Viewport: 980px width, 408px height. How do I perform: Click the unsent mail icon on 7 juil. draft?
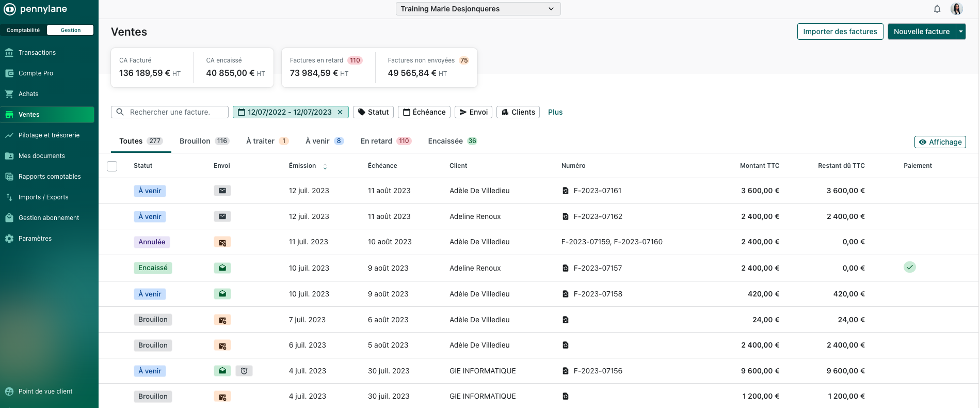click(222, 320)
